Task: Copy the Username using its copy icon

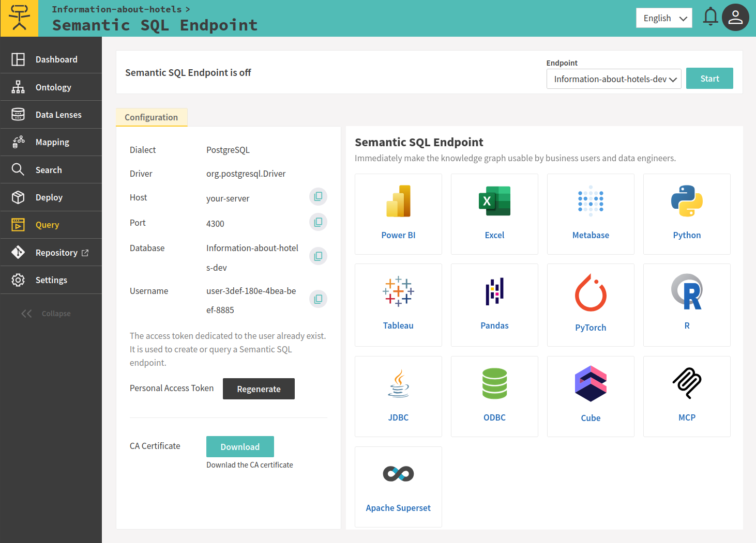Action: click(318, 299)
